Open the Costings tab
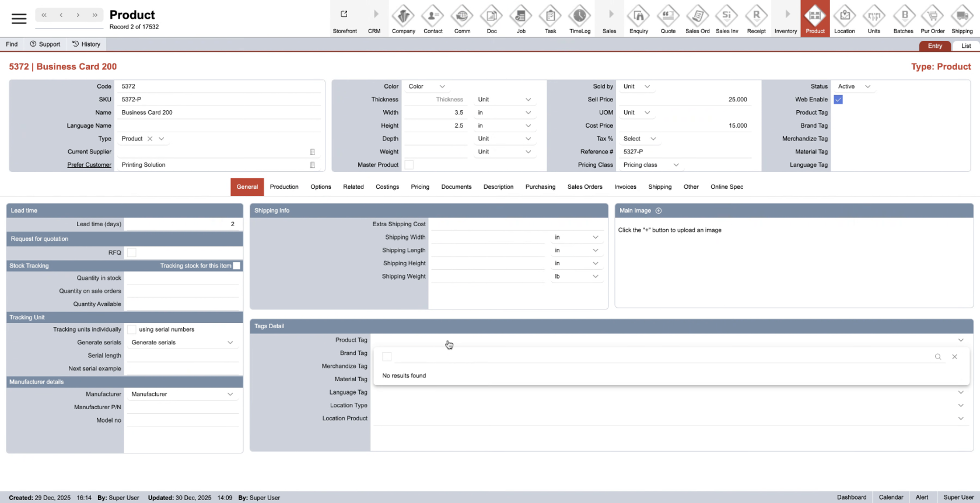The image size is (980, 503). 387,187
